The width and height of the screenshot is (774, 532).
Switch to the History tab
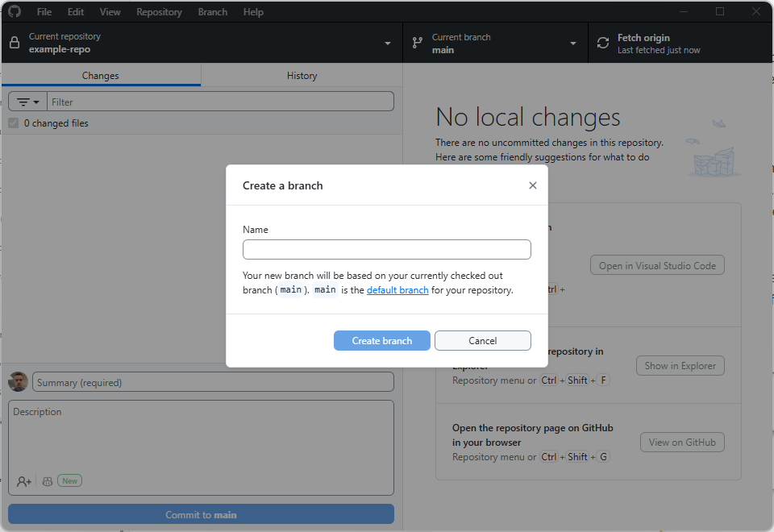pyautogui.click(x=302, y=76)
